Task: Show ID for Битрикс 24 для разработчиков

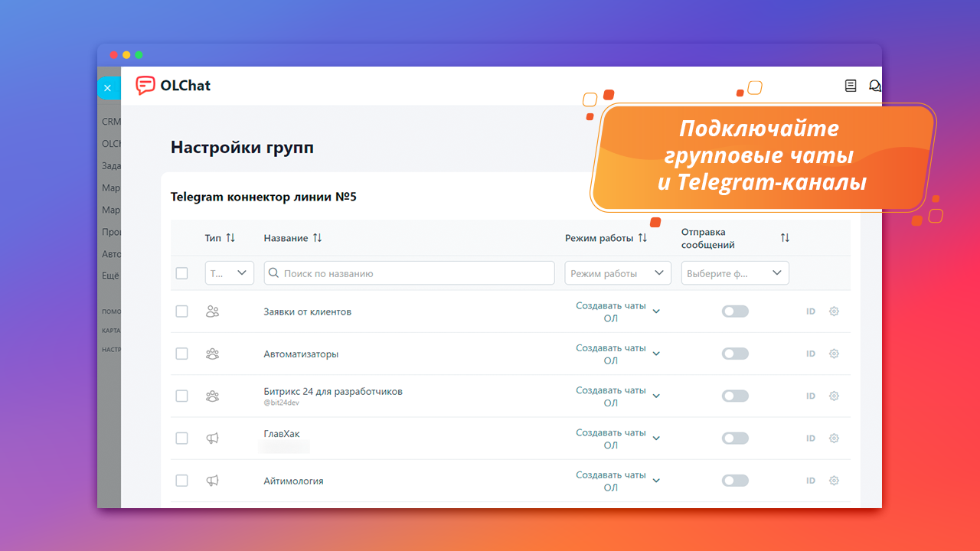Action: [811, 396]
